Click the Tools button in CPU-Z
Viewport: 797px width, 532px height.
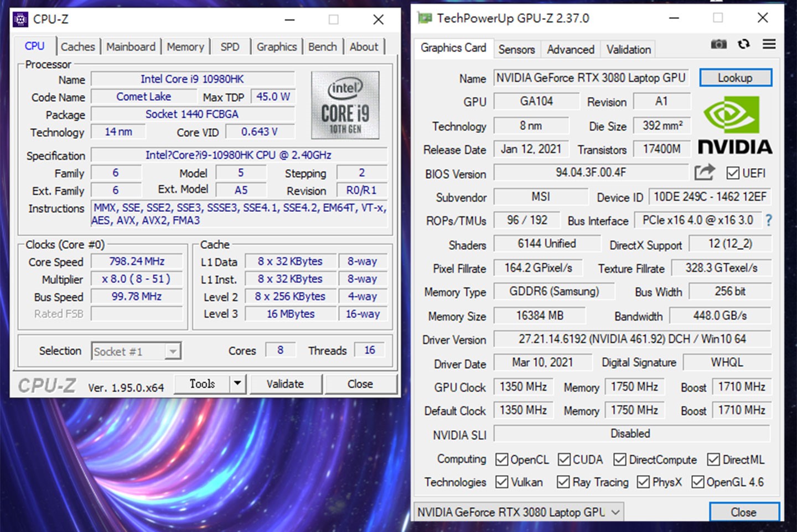202,384
